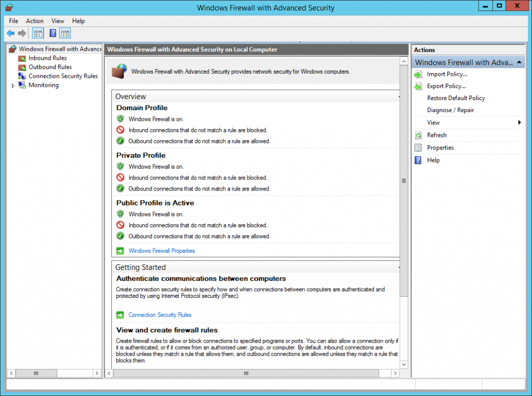Click Private Profile outbound allowed check icon
Image resolution: width=532 pixels, height=396 pixels.
(121, 188)
